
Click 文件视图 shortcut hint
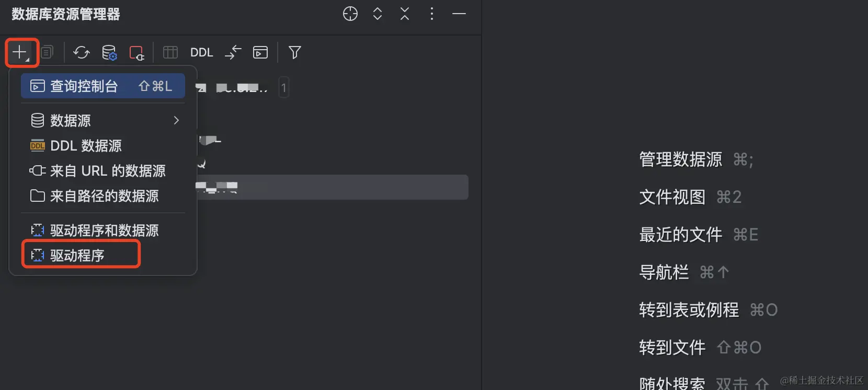pos(690,197)
